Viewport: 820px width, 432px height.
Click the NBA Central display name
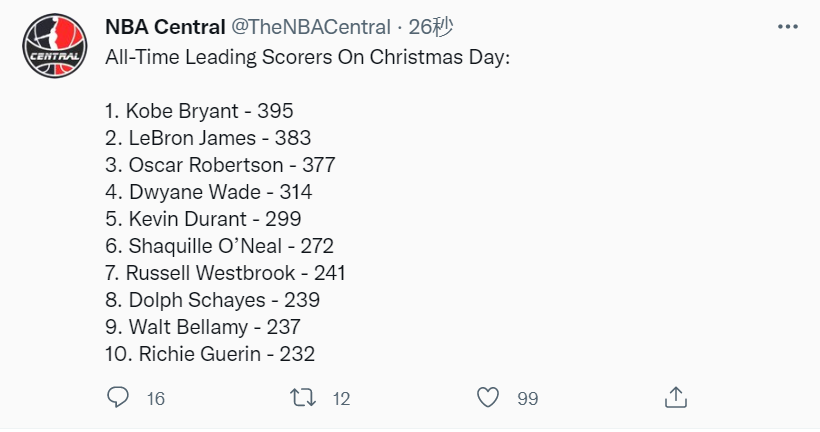(165, 27)
